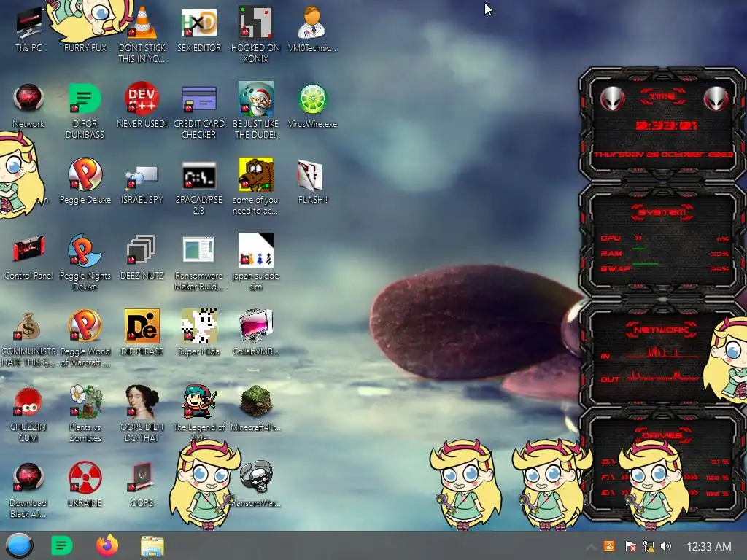747x560 pixels.
Task: Open the CHUZZIN CUM icon
Action: [x=28, y=414]
